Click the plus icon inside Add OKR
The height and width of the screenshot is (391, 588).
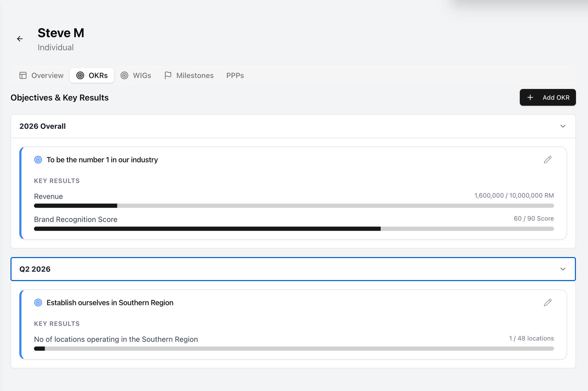click(x=530, y=97)
